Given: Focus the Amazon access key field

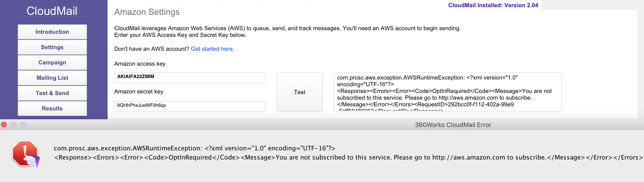Looking at the screenshot, I should [189, 78].
